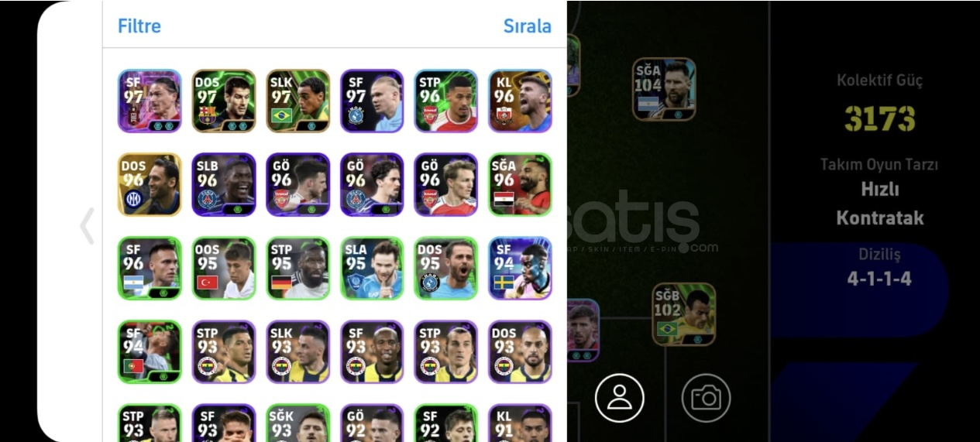This screenshot has height=442, width=980.
Task: Select the gold DOS 96 Inter card
Action: (150, 184)
